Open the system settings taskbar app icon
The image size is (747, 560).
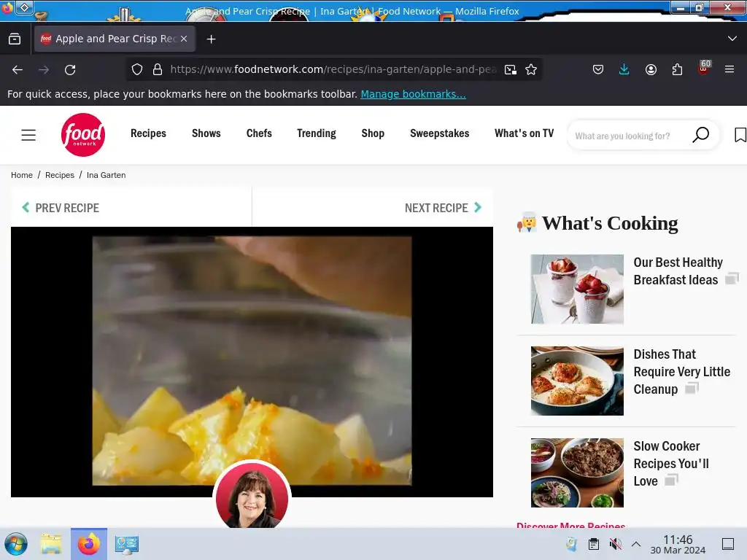[127, 544]
